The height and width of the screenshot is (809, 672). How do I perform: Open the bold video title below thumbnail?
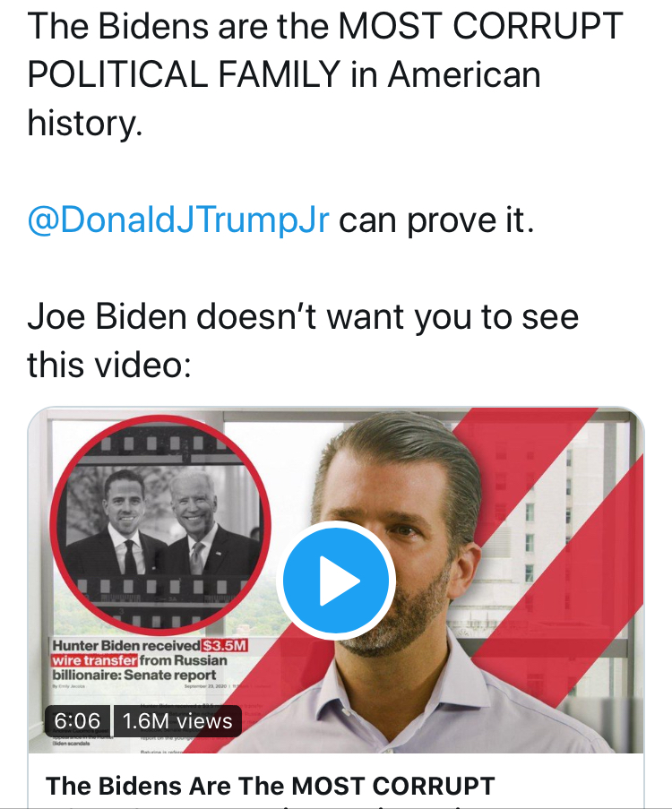[270, 786]
